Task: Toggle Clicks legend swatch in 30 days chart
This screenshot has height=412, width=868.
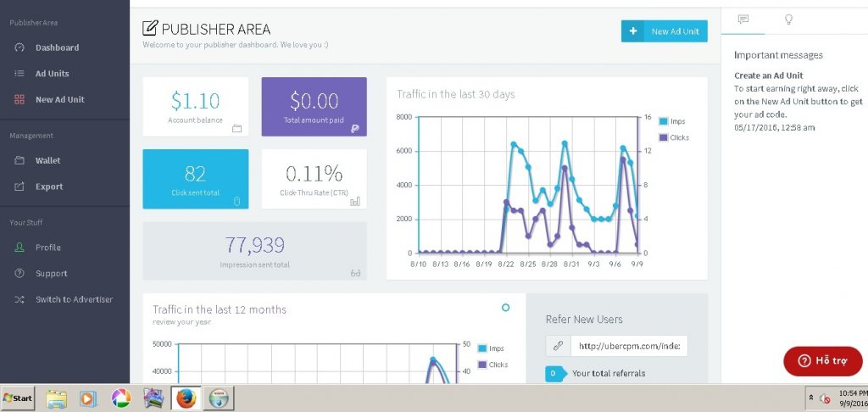Action: [663, 137]
